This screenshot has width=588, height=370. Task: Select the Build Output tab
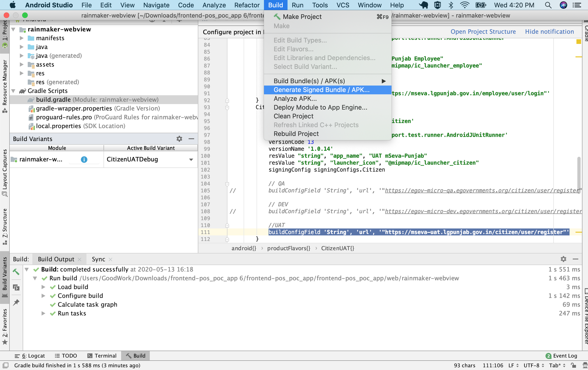(x=56, y=259)
